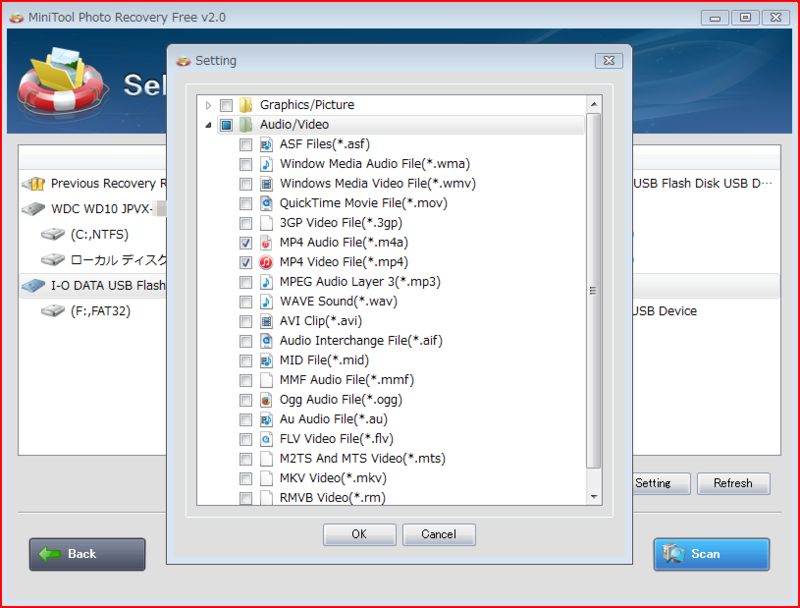Click the QuickTime Movie File icon
The width and height of the screenshot is (800, 608).
tap(266, 203)
